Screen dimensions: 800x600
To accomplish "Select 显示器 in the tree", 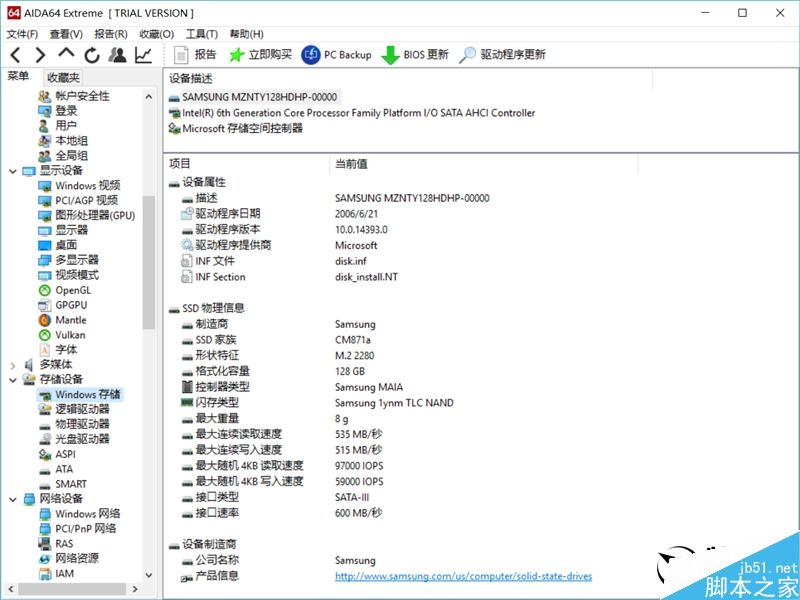I will coord(63,230).
